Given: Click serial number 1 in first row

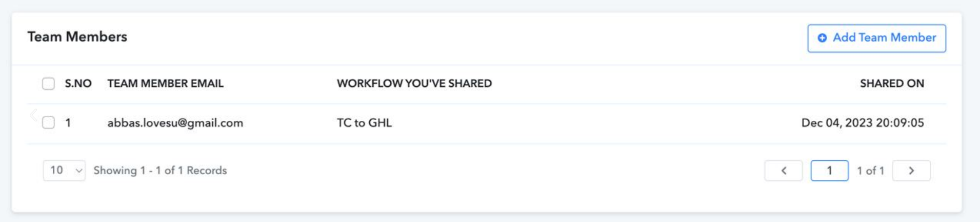Looking at the screenshot, I should coord(68,123).
